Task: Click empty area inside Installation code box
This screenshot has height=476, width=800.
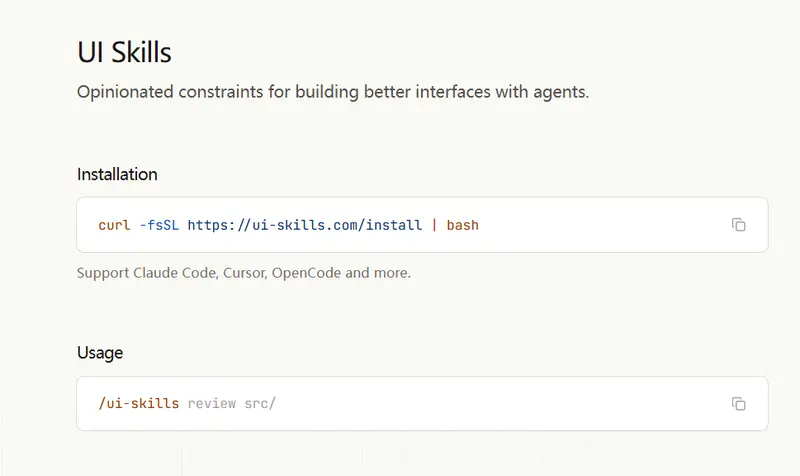Action: pos(600,225)
